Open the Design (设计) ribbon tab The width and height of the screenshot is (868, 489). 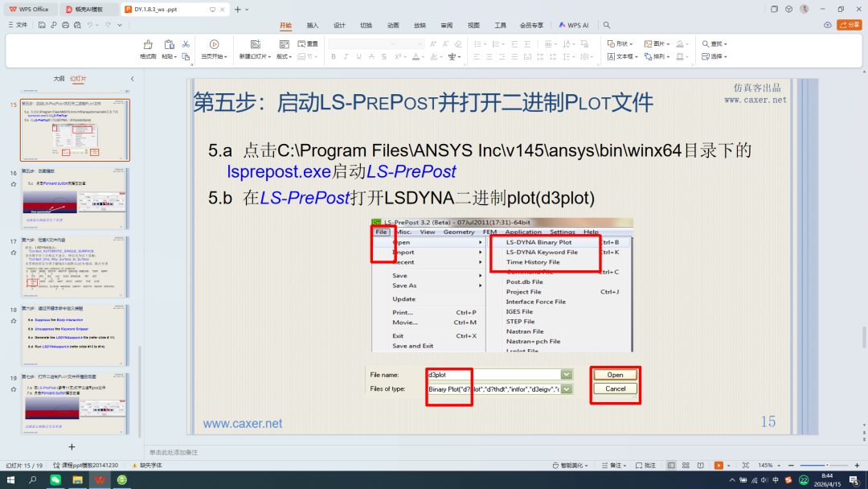[339, 25]
